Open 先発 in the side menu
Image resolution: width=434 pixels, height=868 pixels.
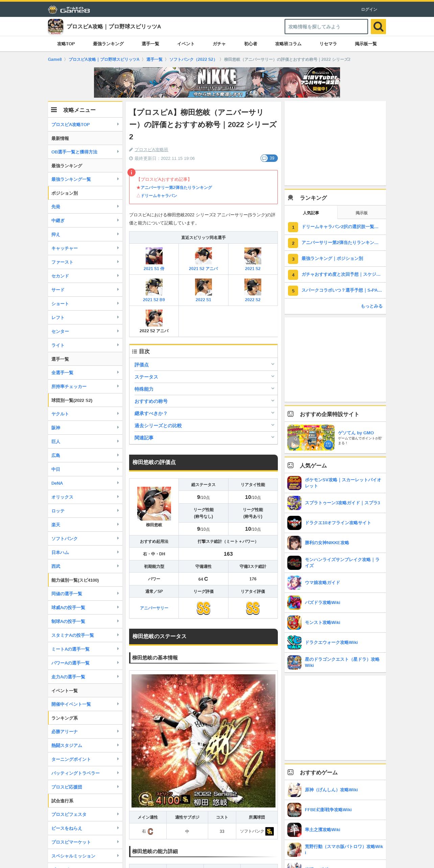click(85, 207)
